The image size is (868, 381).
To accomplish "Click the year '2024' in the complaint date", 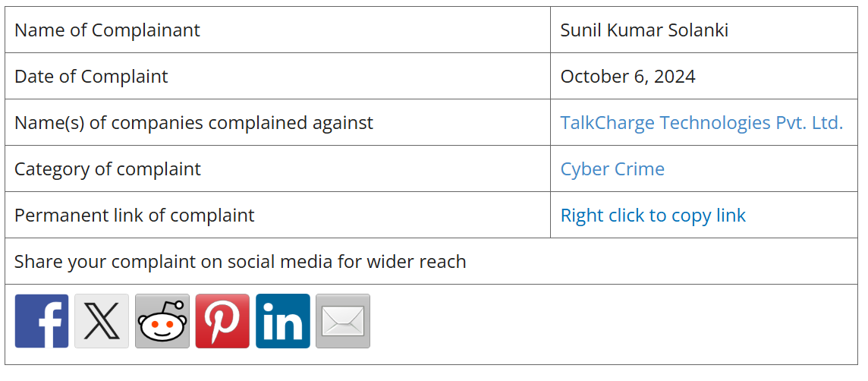I will [x=674, y=77].
